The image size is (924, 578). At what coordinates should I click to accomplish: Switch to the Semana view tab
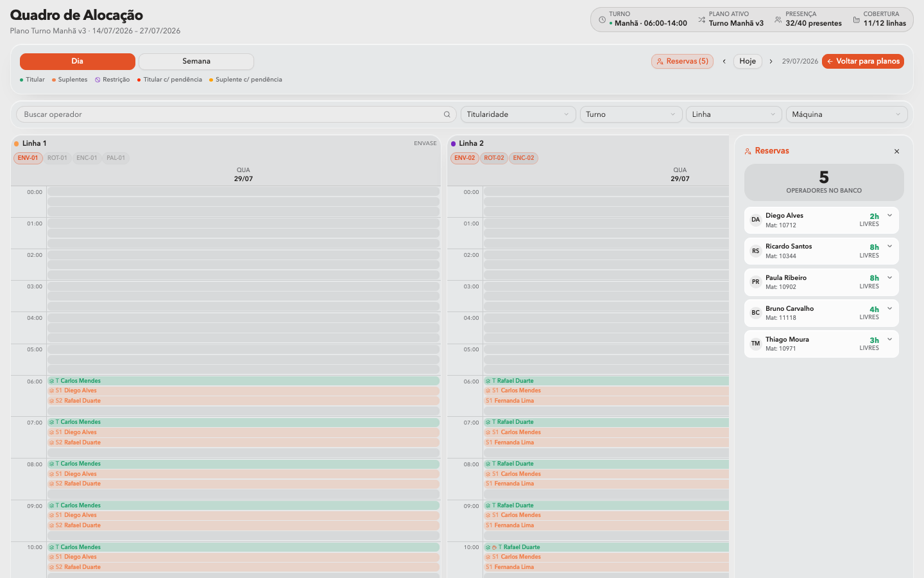click(x=196, y=62)
